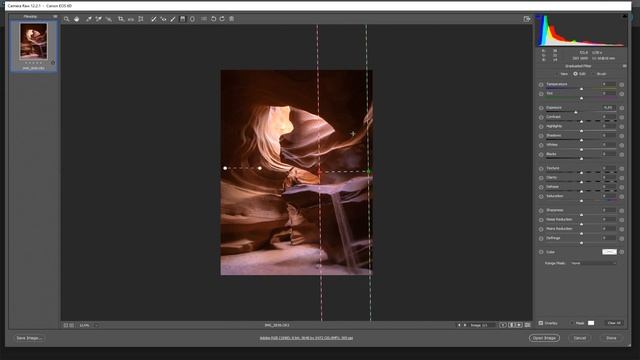Open workflow options link below image
Image resolution: width=640 pixels, height=360 pixels.
point(306,338)
